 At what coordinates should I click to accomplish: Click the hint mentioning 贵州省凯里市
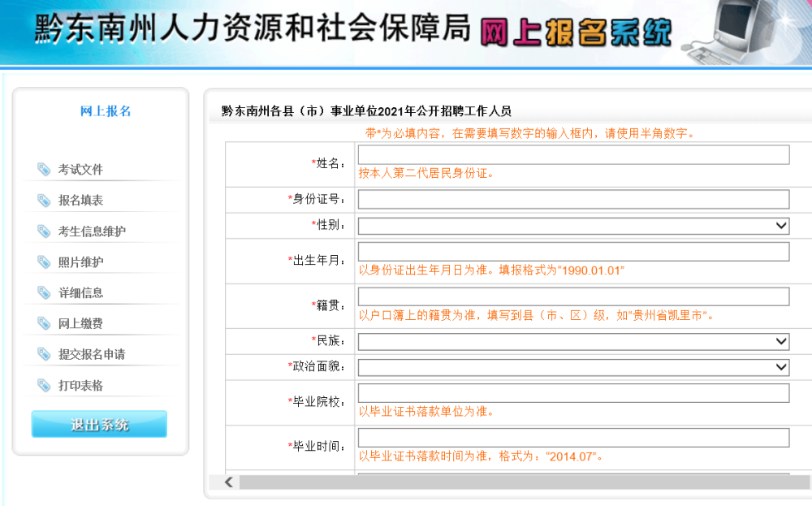pos(536,315)
